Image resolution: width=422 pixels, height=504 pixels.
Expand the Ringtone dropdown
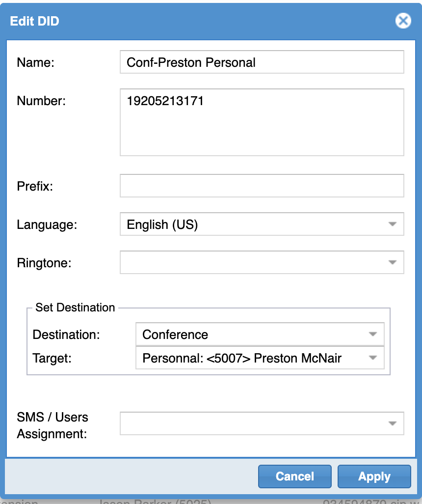point(392,262)
